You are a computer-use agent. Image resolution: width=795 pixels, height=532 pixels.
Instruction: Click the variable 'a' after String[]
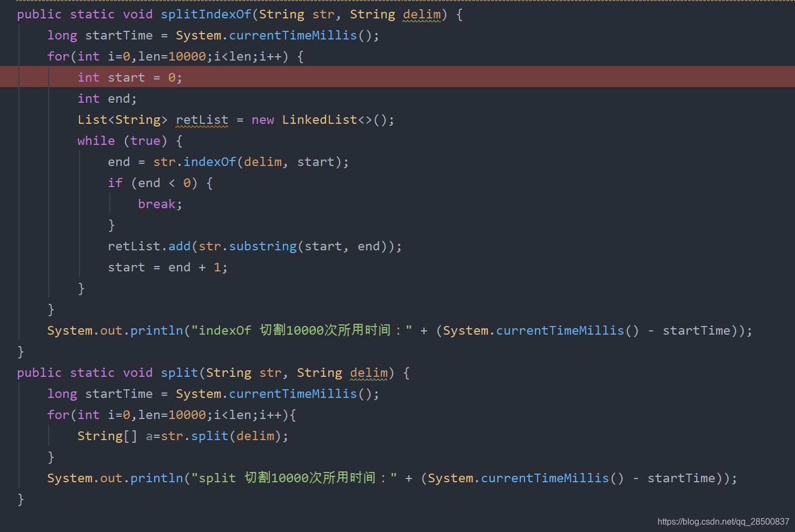point(149,436)
